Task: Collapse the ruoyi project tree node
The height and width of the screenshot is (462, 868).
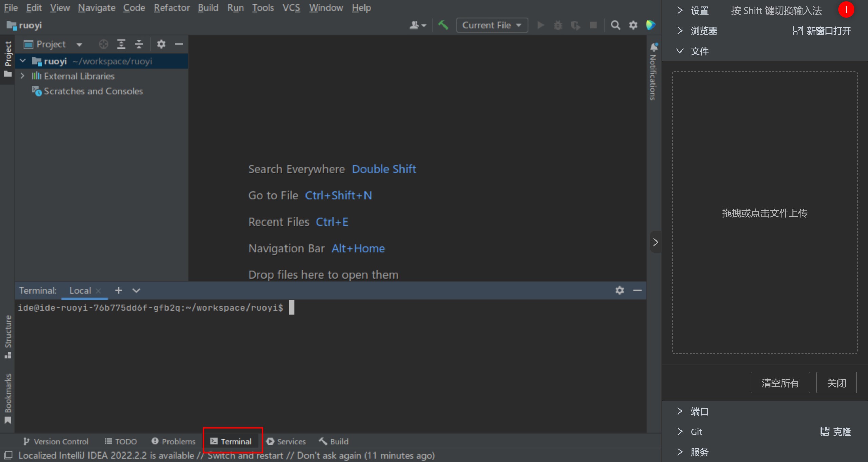Action: pos(23,61)
